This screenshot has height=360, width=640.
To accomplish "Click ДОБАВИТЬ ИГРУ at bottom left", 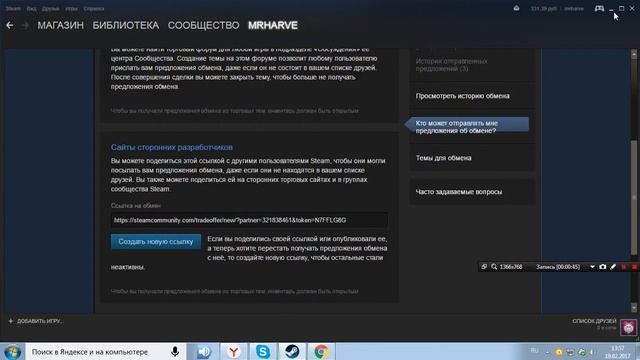I will [39, 321].
